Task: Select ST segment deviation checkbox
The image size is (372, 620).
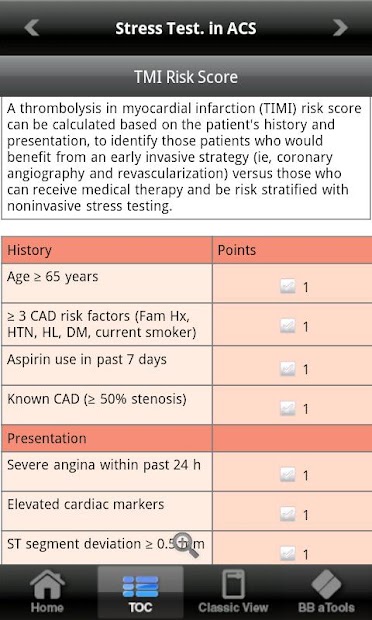Action: click(x=288, y=554)
